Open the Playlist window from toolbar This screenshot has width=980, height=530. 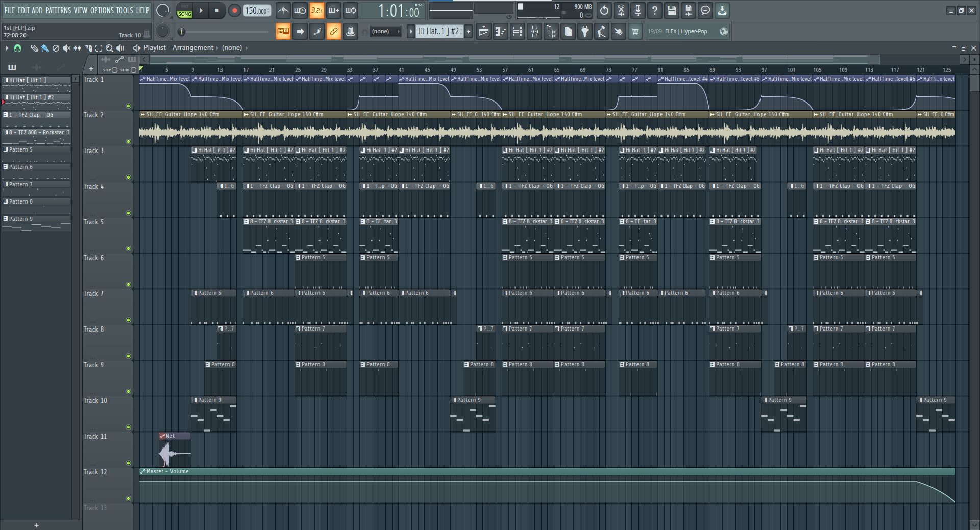click(484, 32)
